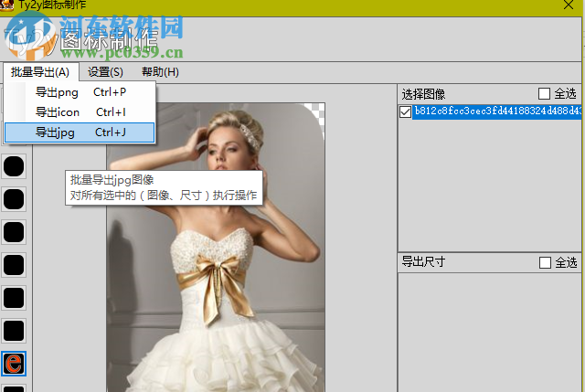
Task: Choose 导出png from the menu
Action: [x=80, y=92]
